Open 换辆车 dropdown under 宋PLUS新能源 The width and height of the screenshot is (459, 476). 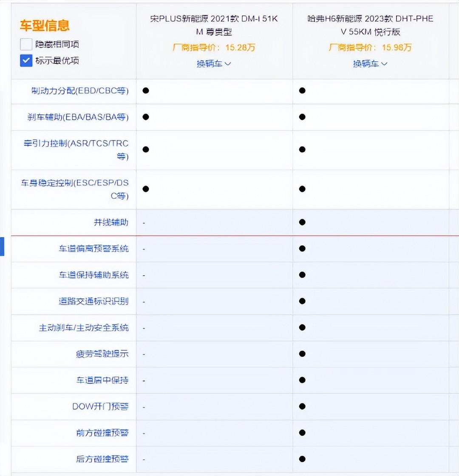(x=214, y=63)
